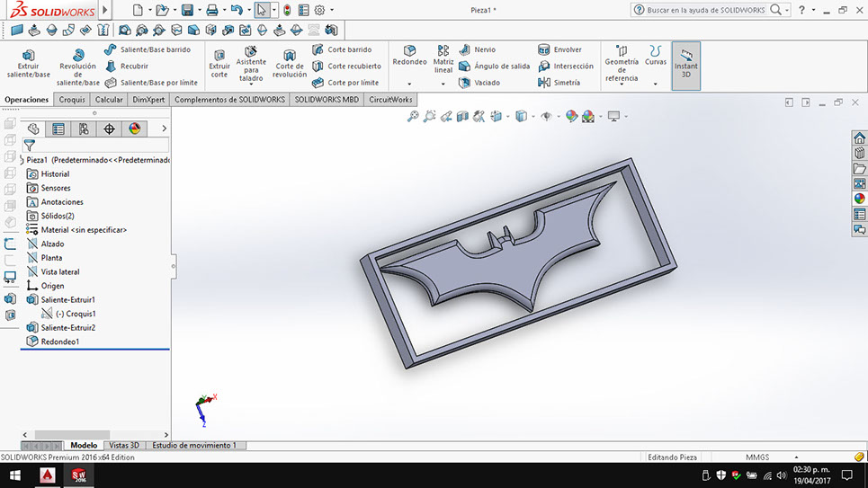
Task: Open the Curvas tool
Action: pos(656,56)
